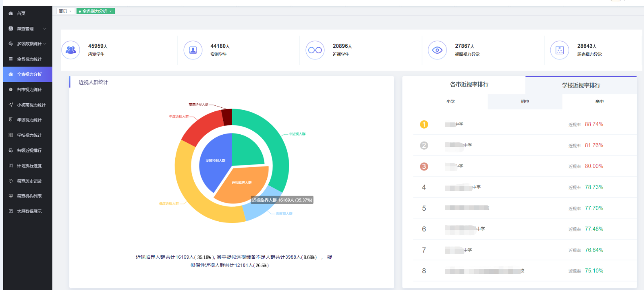The width and height of the screenshot is (644, 290).
Task: Open 大屏数据展示 from sidebar
Action: 29,212
